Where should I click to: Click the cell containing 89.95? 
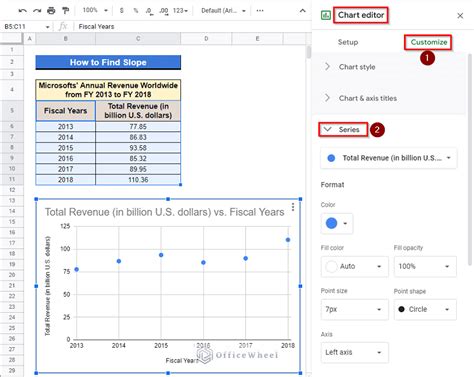[x=138, y=169]
